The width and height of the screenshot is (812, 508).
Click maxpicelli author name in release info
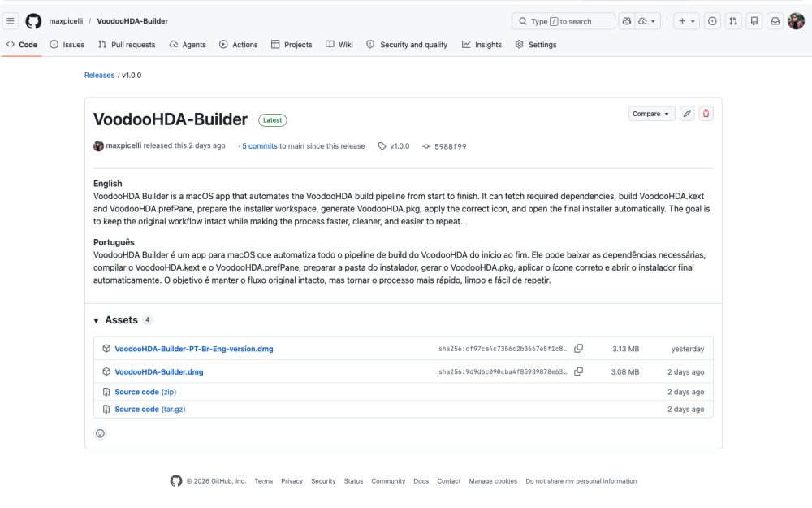pyautogui.click(x=123, y=145)
